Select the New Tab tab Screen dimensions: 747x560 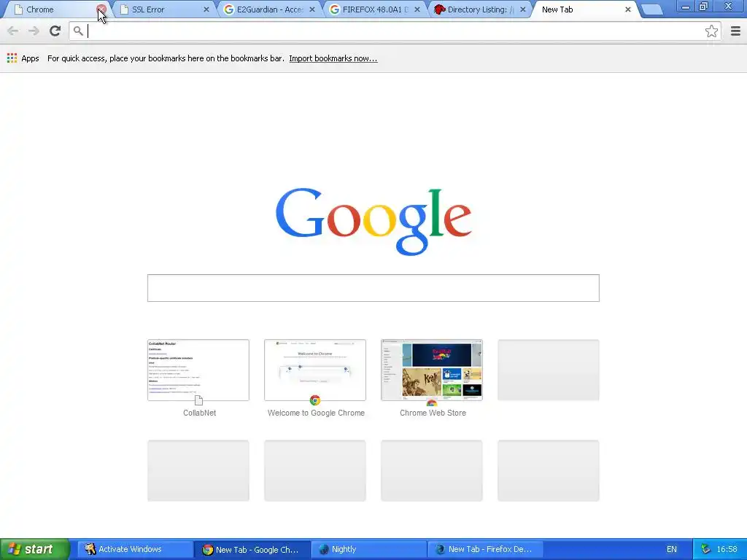pos(582,9)
